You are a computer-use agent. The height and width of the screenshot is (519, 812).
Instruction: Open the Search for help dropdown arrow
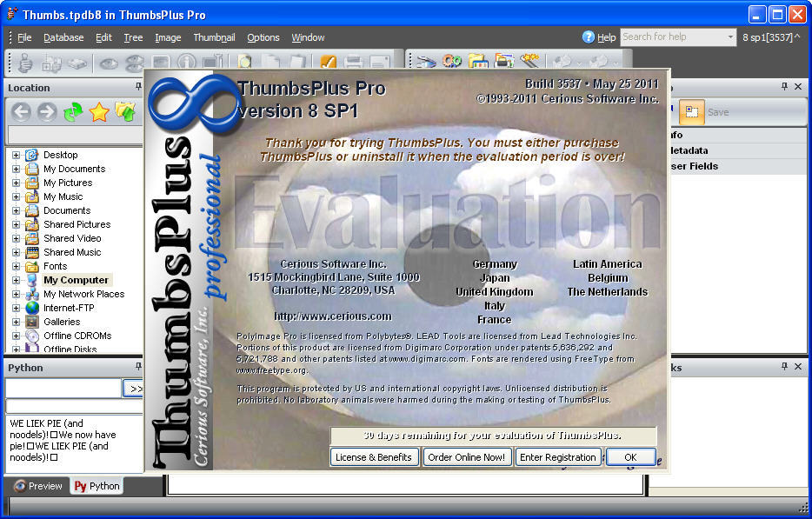[x=730, y=37]
